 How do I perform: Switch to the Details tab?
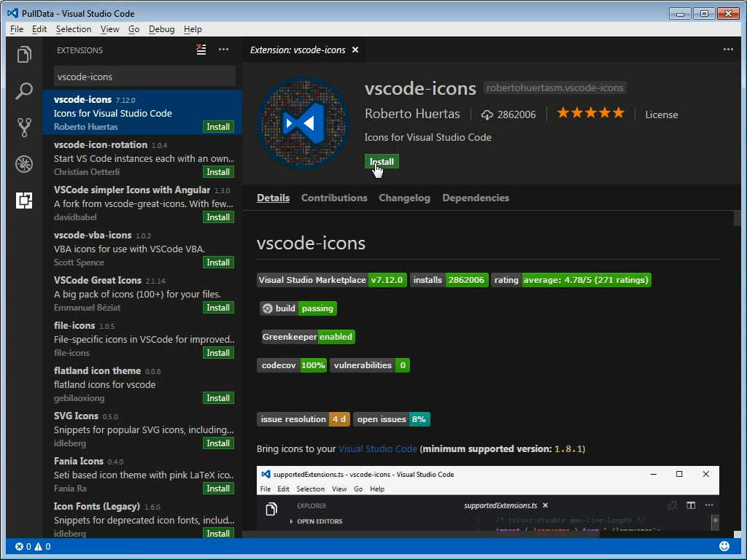[x=273, y=198]
